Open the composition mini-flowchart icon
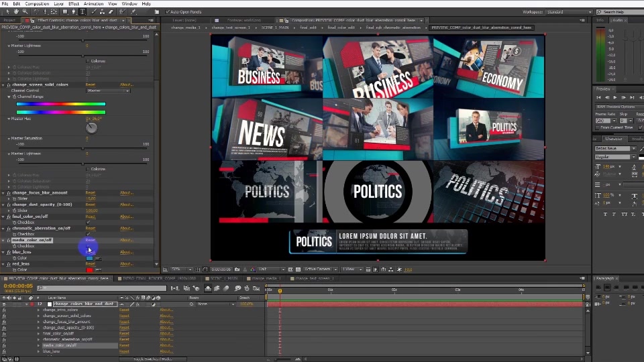 tap(174, 288)
